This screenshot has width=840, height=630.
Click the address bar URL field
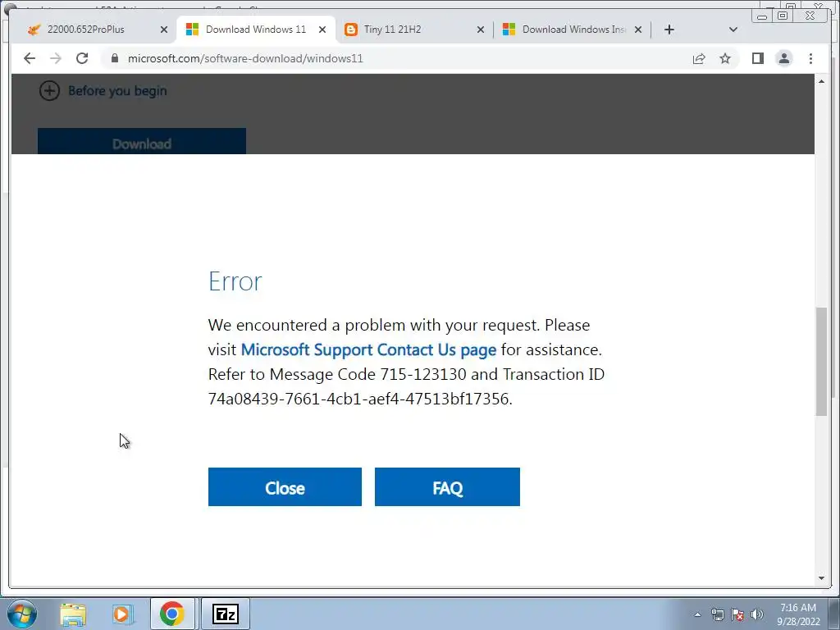[x=396, y=58]
